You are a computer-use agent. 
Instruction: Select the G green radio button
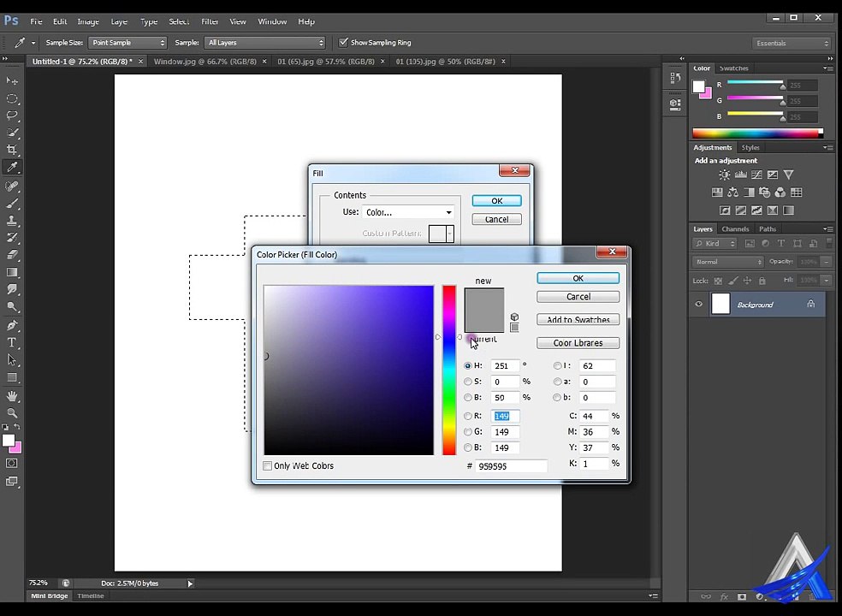point(468,432)
